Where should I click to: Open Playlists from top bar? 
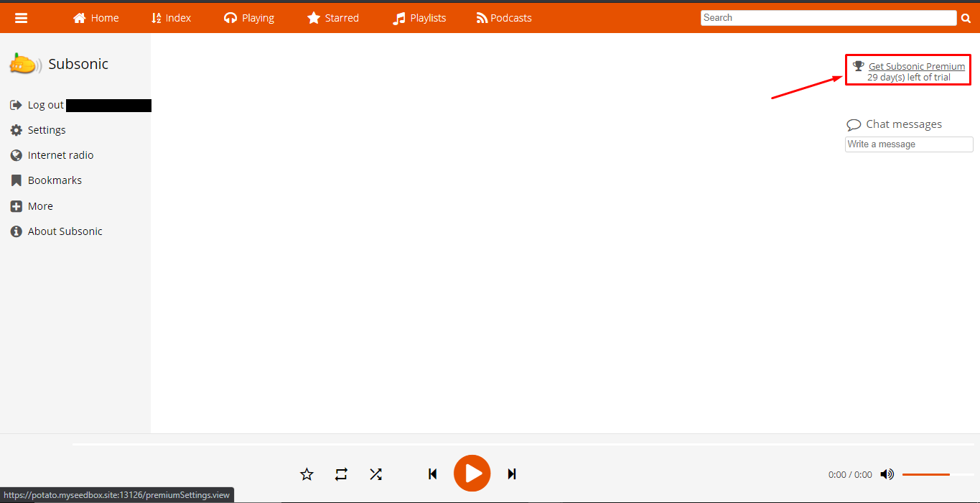pyautogui.click(x=419, y=18)
